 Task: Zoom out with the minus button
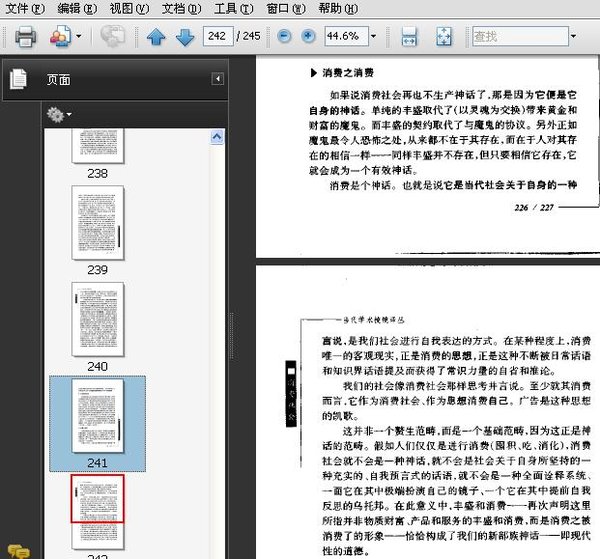(284, 36)
